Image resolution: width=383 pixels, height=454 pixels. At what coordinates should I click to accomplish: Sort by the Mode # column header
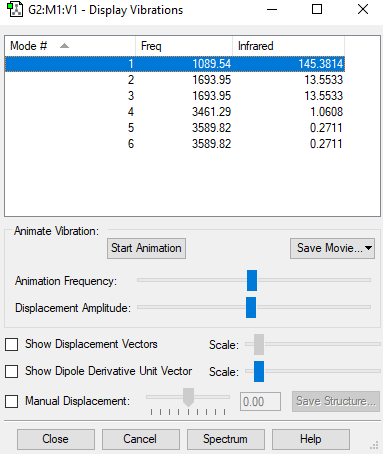pos(70,46)
